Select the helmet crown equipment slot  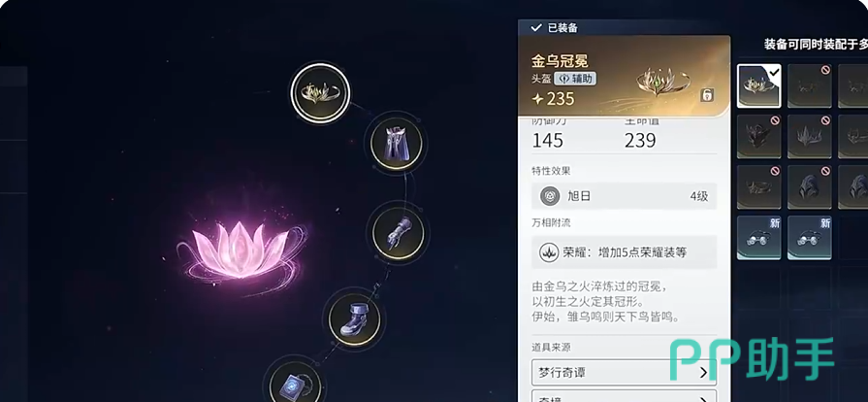click(320, 92)
